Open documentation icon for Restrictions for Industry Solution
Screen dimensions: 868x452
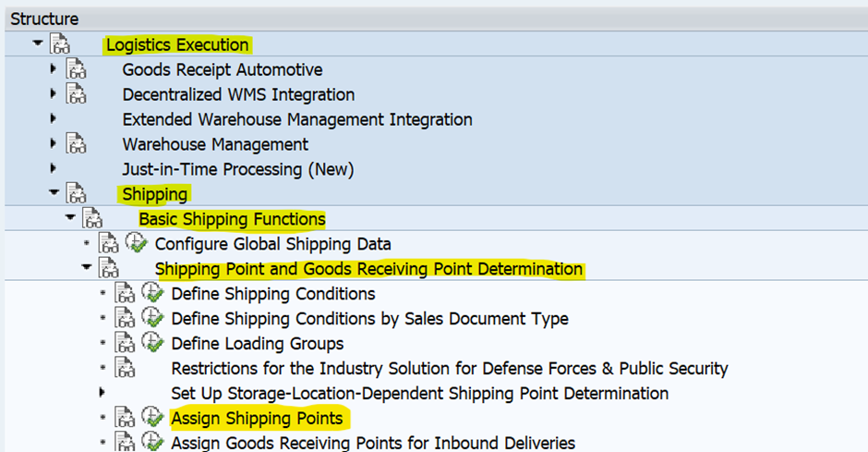click(x=125, y=367)
